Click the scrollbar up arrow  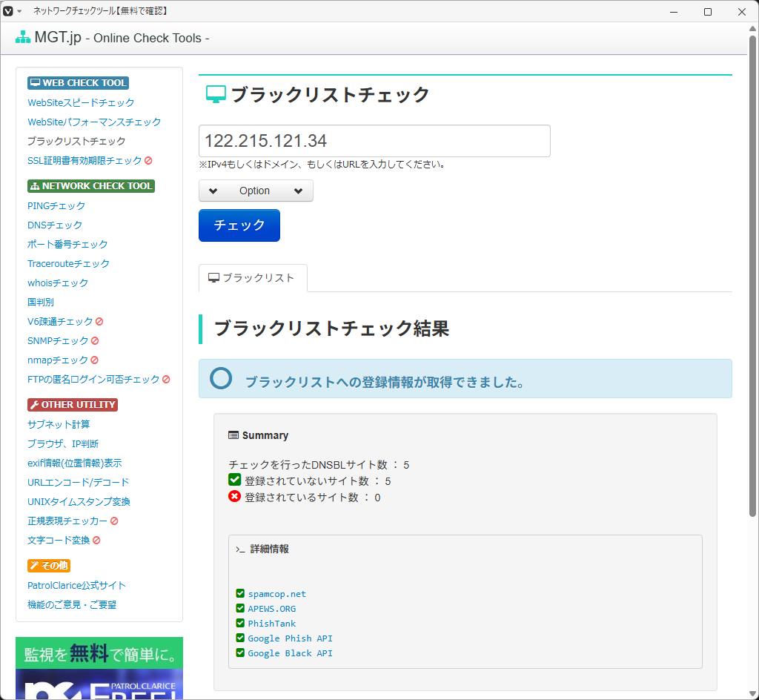pyautogui.click(x=753, y=29)
